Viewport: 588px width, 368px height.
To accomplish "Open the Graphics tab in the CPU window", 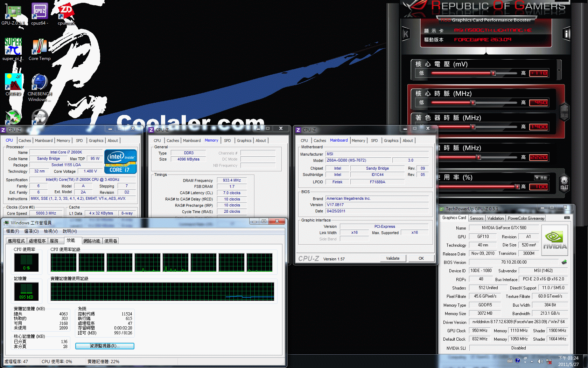I will point(96,141).
